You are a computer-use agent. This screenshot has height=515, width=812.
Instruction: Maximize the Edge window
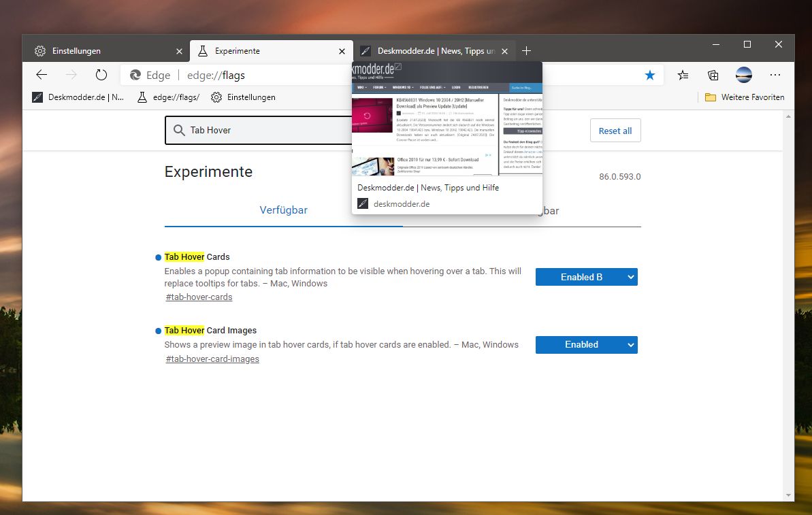(747, 44)
